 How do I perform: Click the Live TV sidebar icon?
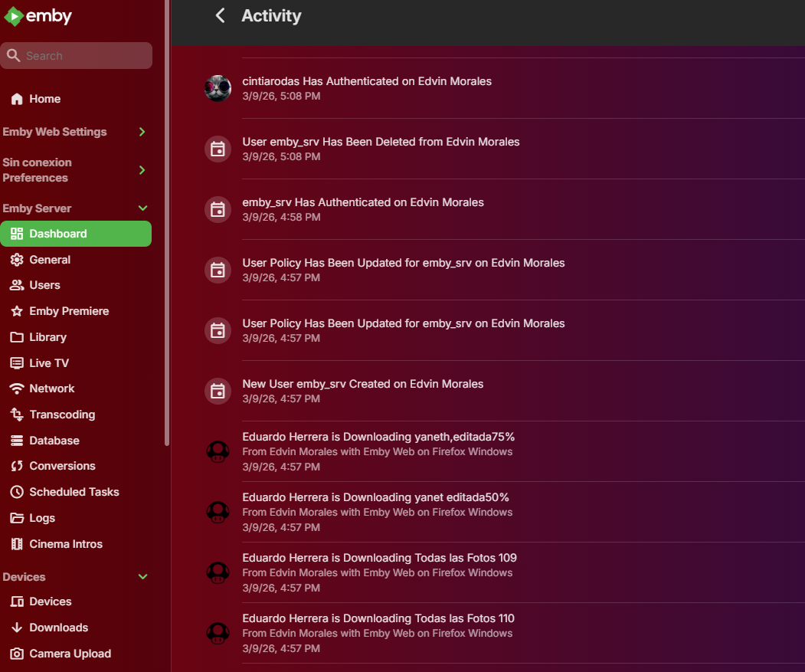17,363
